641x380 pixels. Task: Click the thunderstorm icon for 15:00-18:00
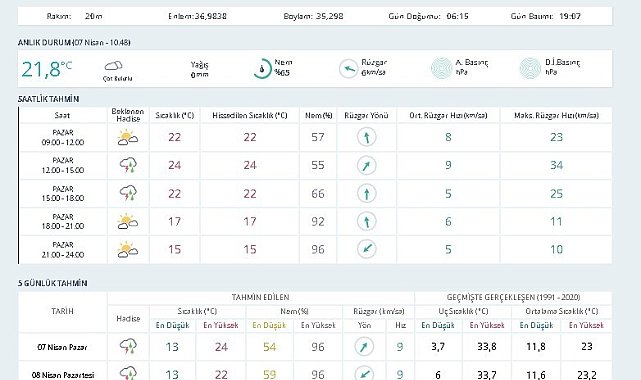(128, 193)
